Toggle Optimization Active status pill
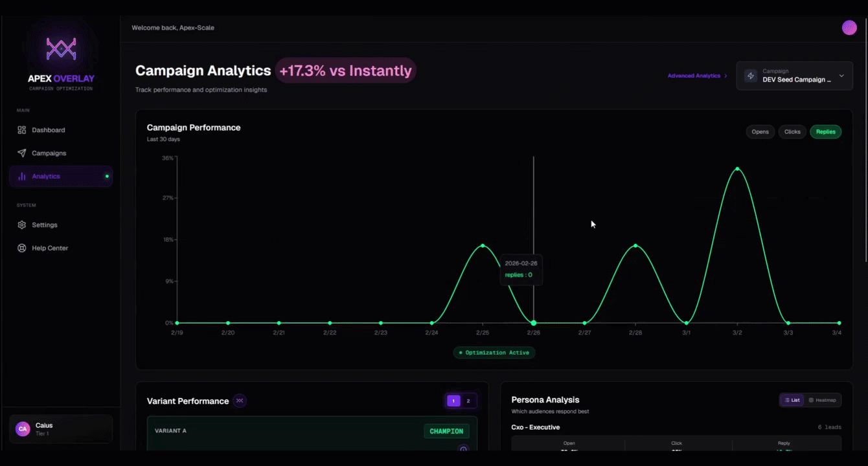The width and height of the screenshot is (868, 466). click(x=494, y=352)
